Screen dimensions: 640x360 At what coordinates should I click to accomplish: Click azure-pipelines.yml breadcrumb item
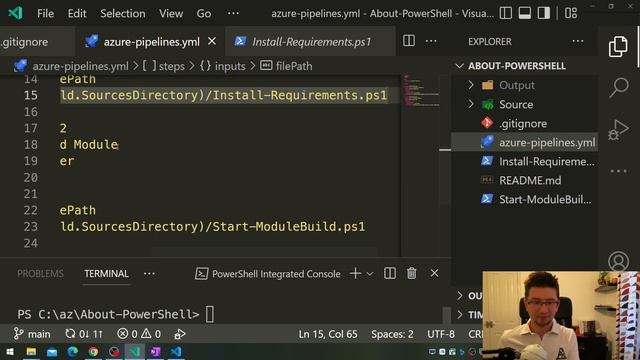point(80,66)
